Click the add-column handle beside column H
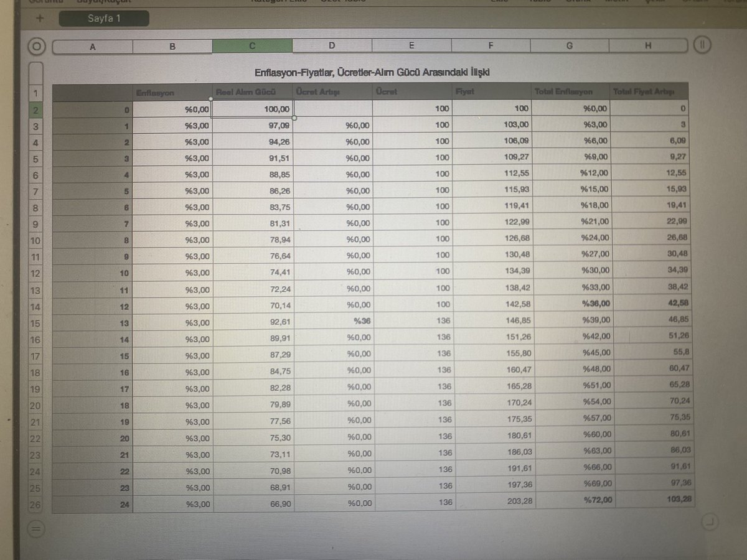This screenshot has width=747, height=560. [x=702, y=45]
